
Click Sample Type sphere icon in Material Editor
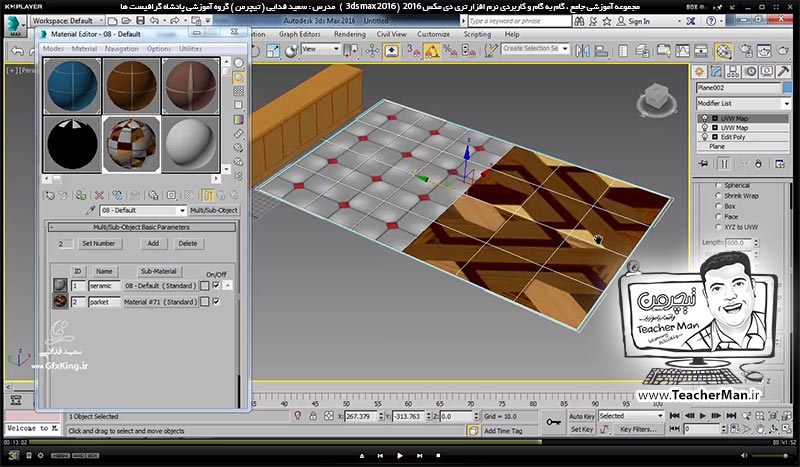click(238, 63)
